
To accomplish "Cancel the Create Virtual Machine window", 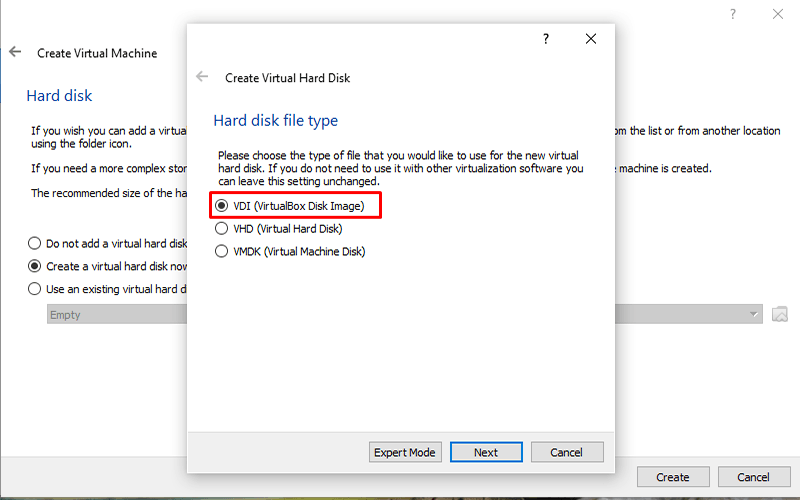I will 754,477.
